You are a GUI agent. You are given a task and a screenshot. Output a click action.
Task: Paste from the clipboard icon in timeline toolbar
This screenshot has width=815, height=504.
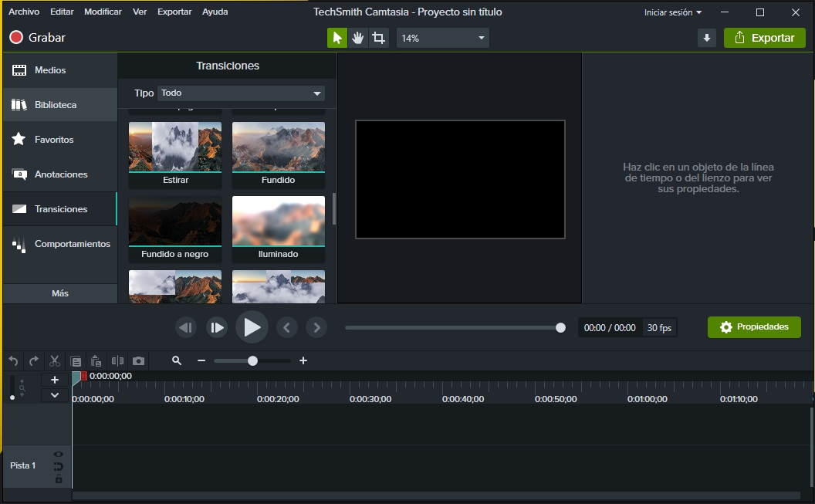tap(96, 360)
